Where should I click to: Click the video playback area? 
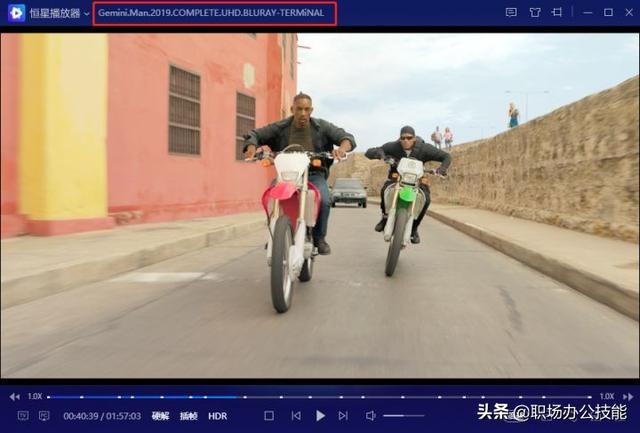coord(320,205)
